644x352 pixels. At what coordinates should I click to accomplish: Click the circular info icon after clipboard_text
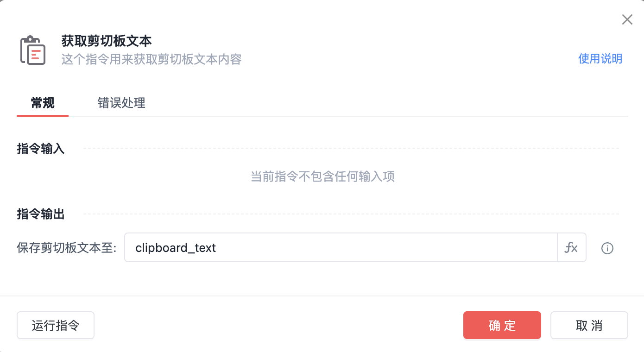[x=607, y=248]
